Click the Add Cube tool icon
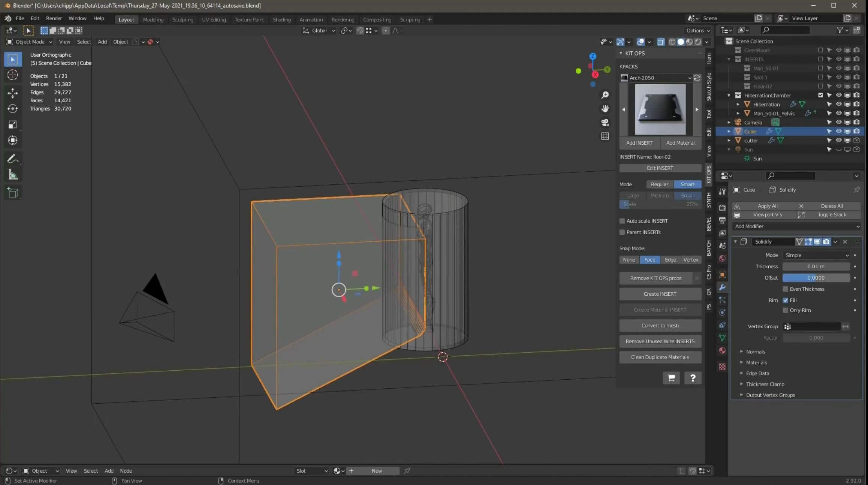This screenshot has width=868, height=485. 13,193
